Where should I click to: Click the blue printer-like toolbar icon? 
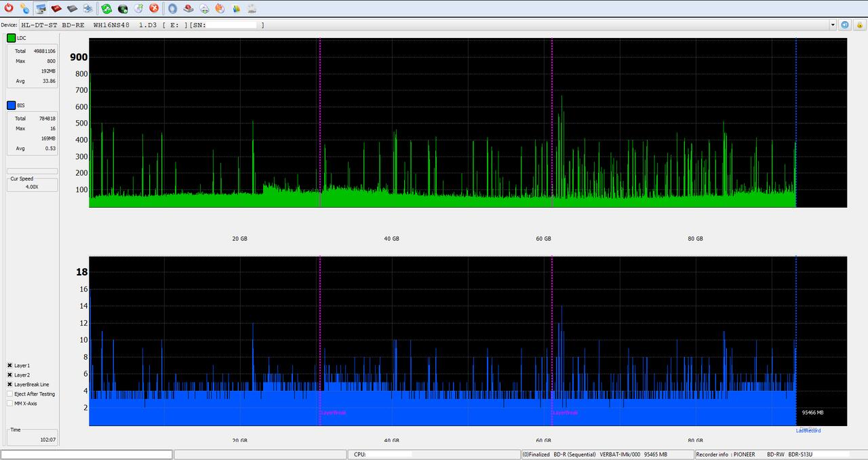click(88, 8)
